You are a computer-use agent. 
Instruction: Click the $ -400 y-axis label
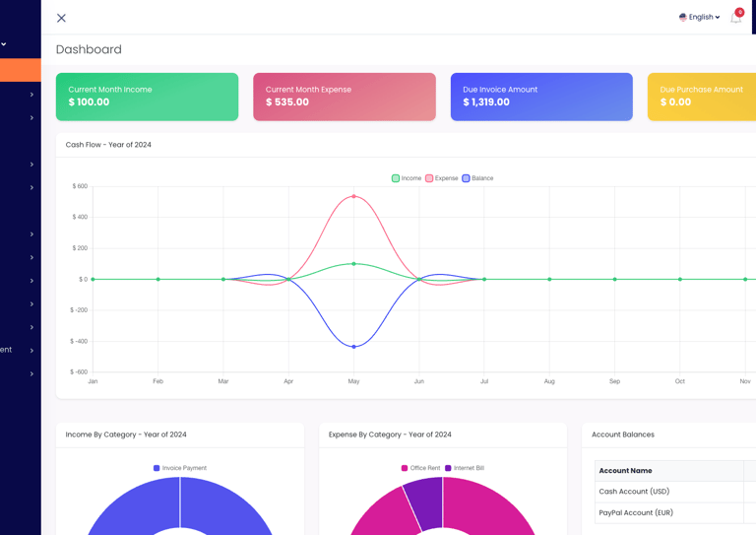pos(79,341)
